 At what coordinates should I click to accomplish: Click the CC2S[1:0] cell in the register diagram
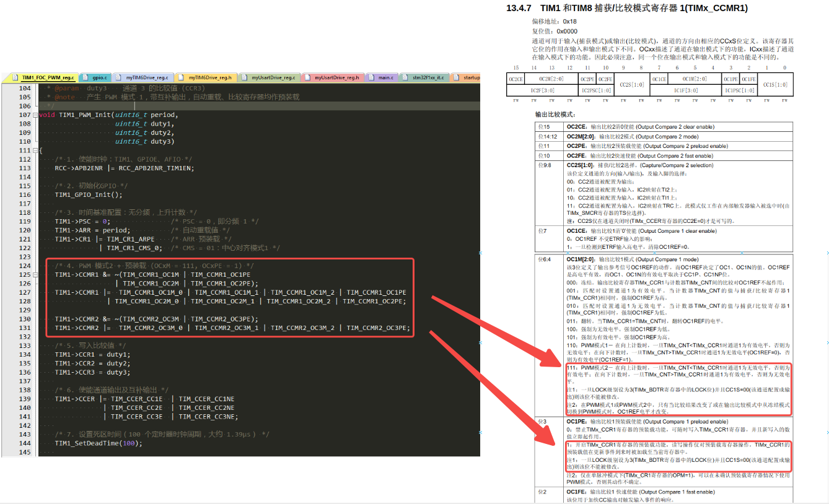[x=632, y=85]
